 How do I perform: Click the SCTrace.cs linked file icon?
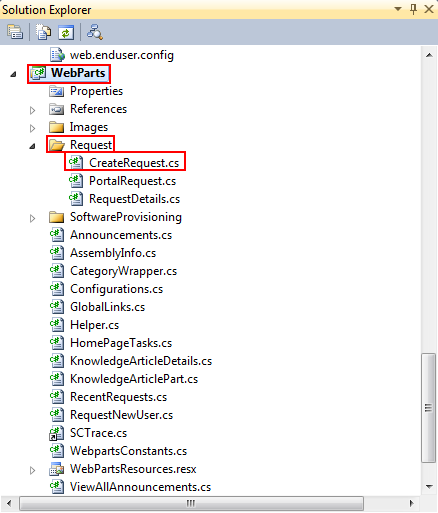pyautogui.click(x=57, y=433)
